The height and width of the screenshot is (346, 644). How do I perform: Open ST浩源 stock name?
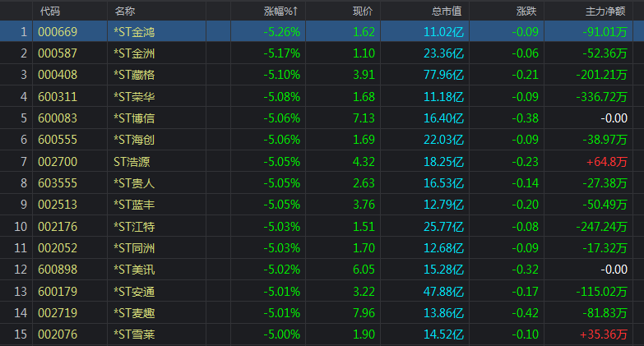pyautogui.click(x=132, y=162)
